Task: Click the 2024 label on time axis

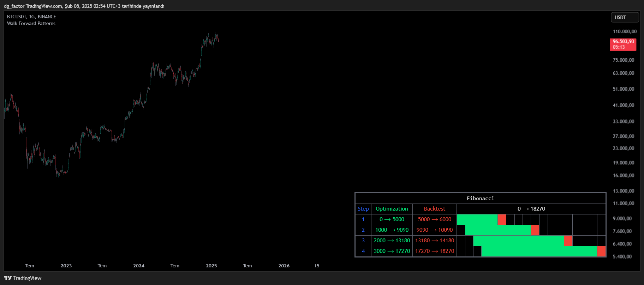Action: pos(139,266)
